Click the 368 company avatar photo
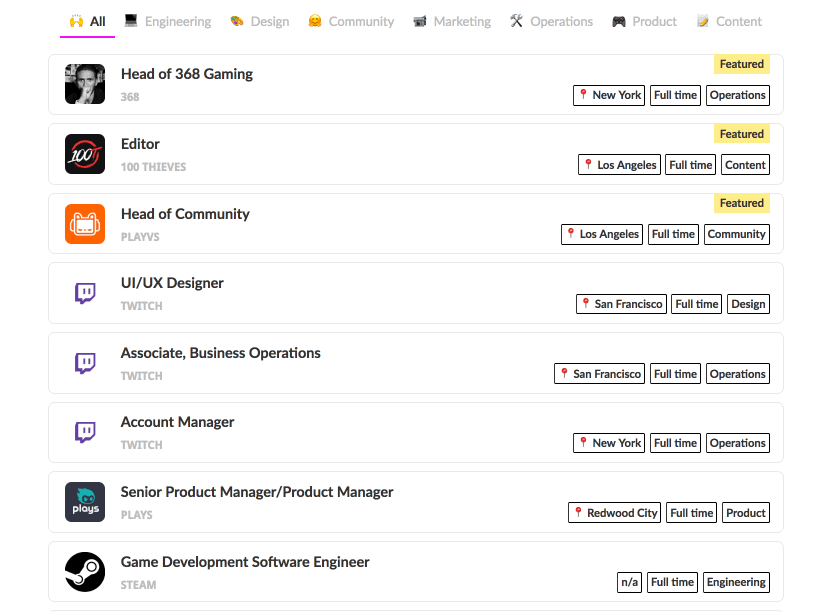This screenshot has width=833, height=612. [x=85, y=84]
